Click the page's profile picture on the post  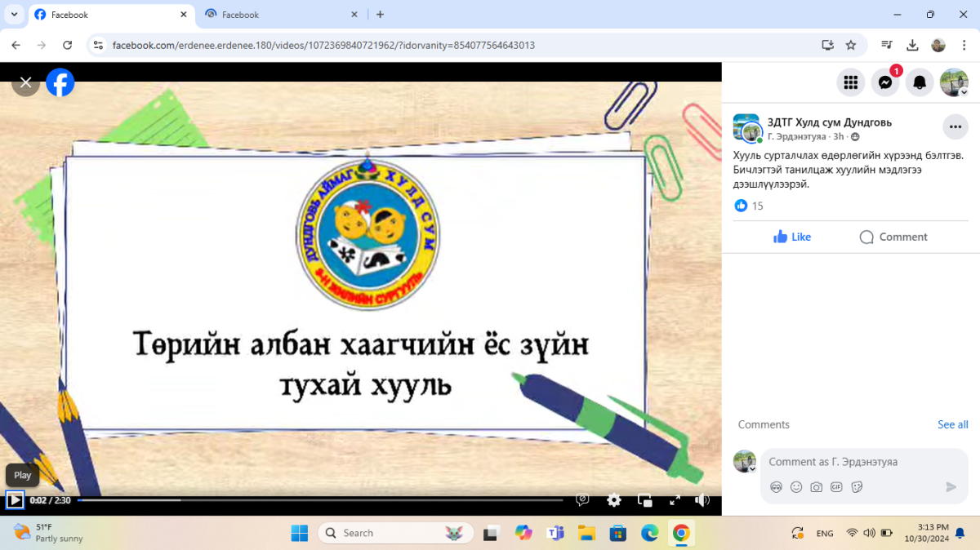pyautogui.click(x=747, y=128)
